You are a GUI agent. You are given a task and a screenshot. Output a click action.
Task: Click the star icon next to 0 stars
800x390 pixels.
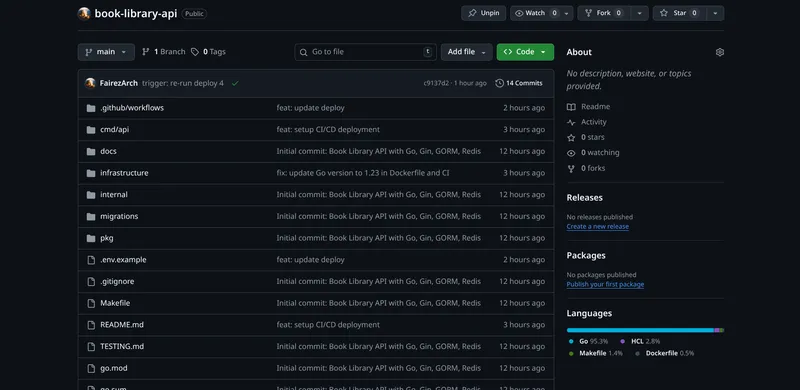(571, 137)
